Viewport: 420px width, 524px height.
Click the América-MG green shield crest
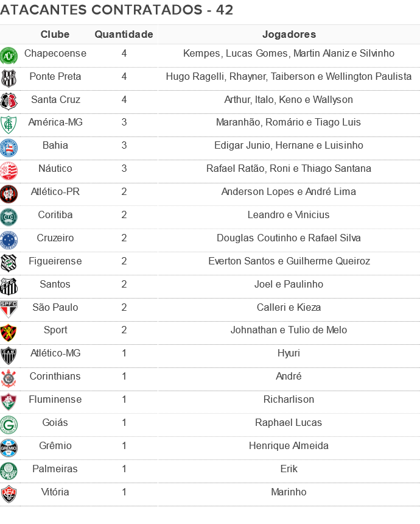point(9,125)
